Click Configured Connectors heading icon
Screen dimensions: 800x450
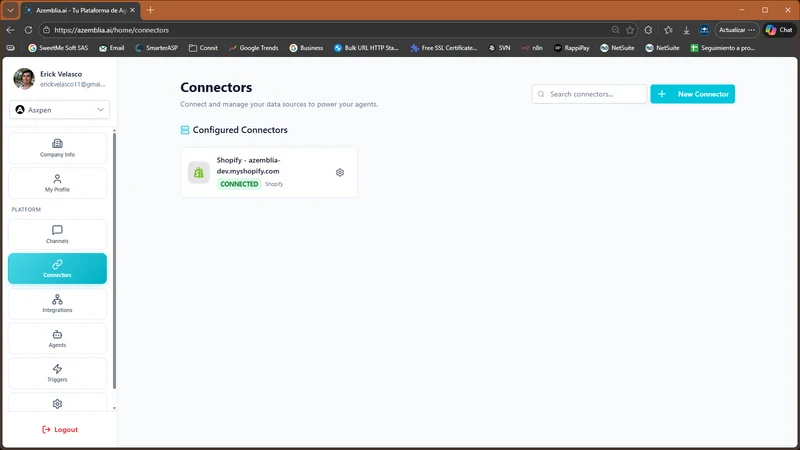point(185,130)
